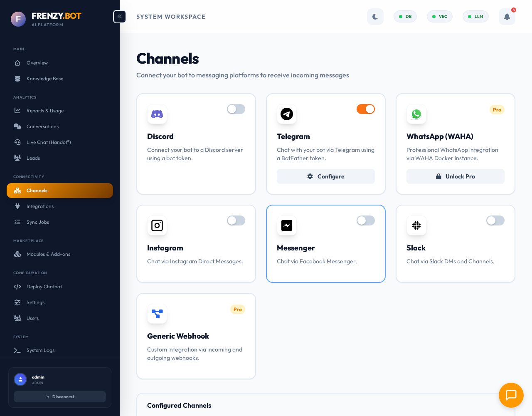Open the floating chat widget
This screenshot has width=532, height=416.
point(511,395)
